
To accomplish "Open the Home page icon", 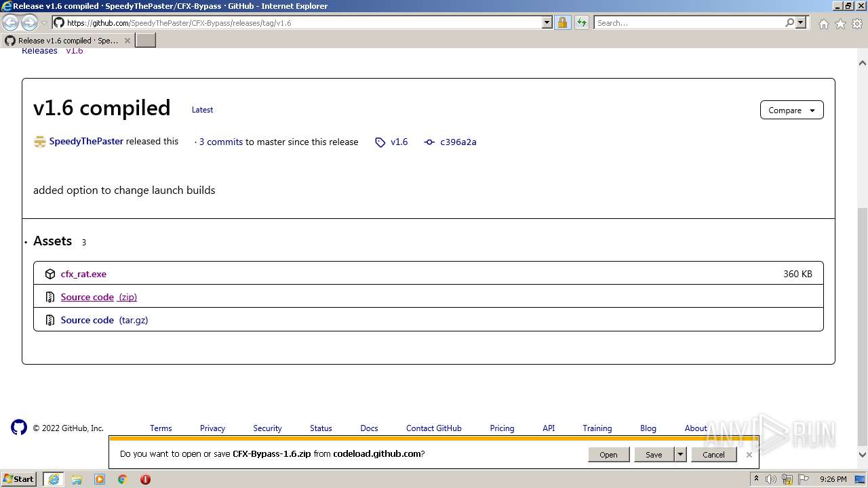I will [x=823, y=24].
